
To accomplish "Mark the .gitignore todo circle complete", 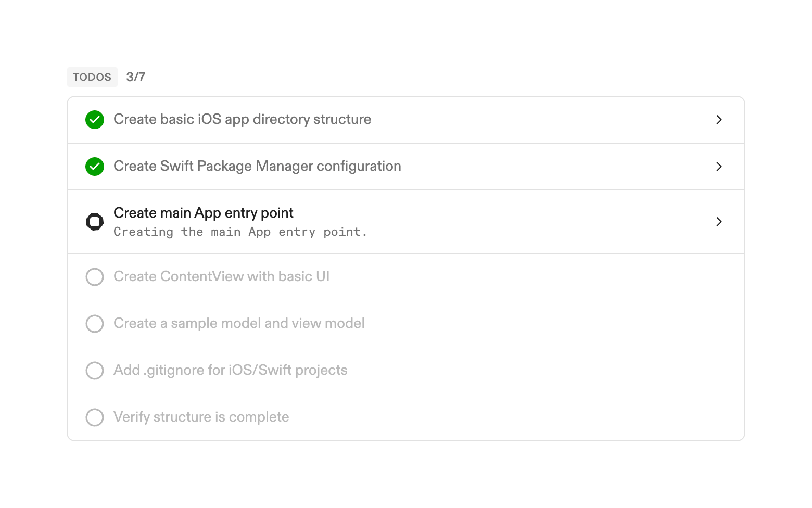I will [x=95, y=371].
